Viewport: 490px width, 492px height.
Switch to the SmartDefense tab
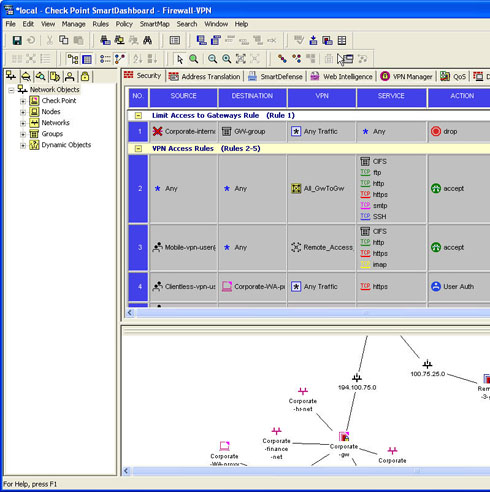point(275,77)
